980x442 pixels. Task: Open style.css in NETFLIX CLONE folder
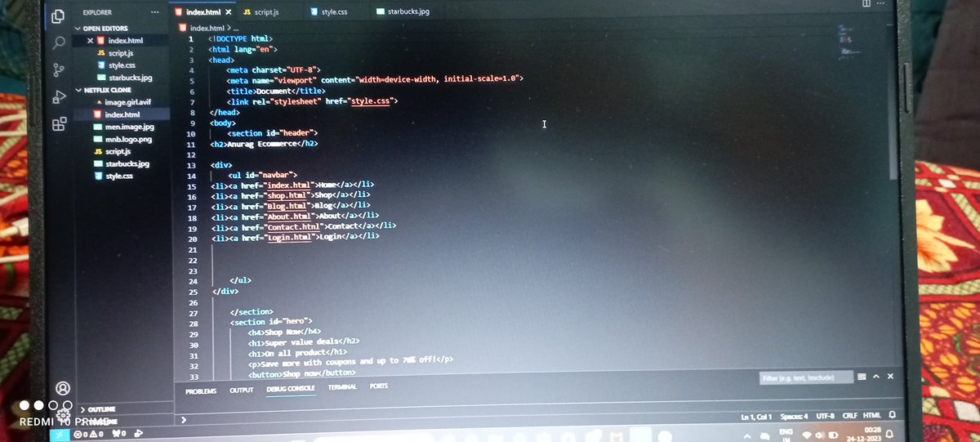pos(118,176)
